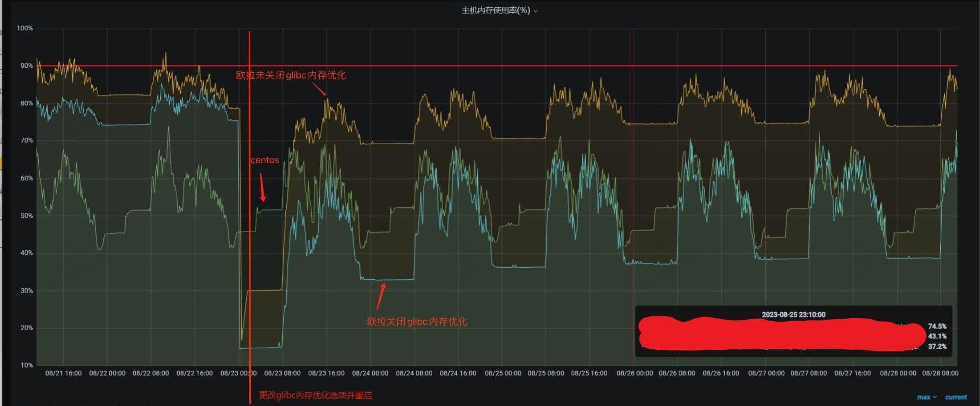The width and height of the screenshot is (980, 406).
Task: Expand the chevron beside the panel title
Action: (536, 11)
